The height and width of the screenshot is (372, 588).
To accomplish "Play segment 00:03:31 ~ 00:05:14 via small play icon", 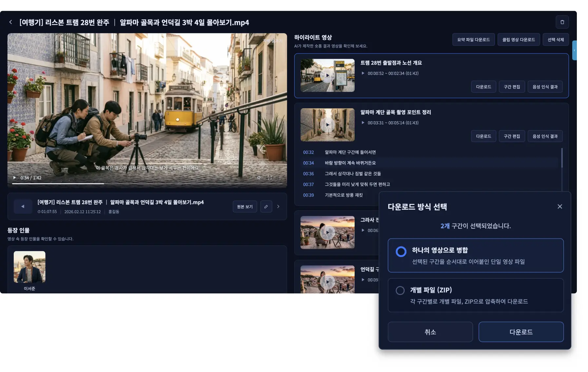I will (x=363, y=123).
